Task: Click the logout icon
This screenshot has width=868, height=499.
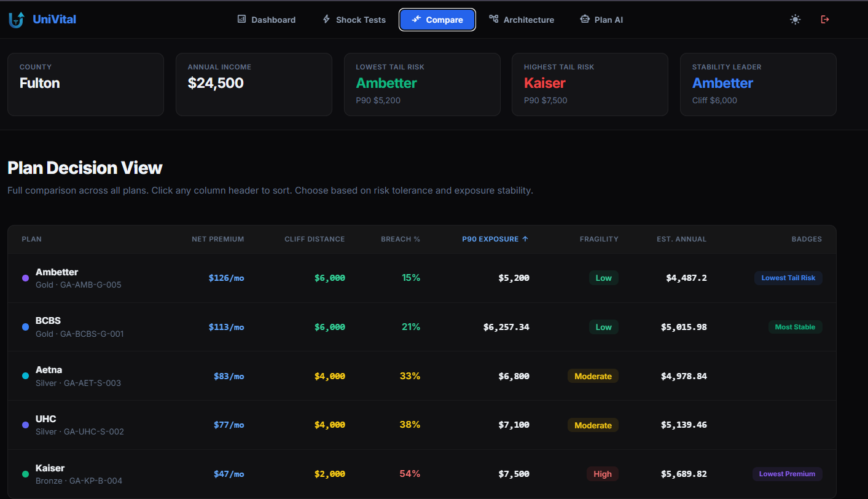Action: [x=825, y=20]
